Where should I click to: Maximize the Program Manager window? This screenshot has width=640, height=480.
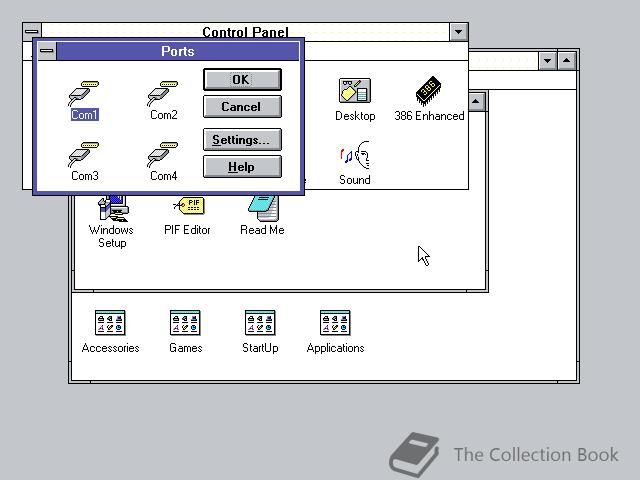(x=567, y=61)
